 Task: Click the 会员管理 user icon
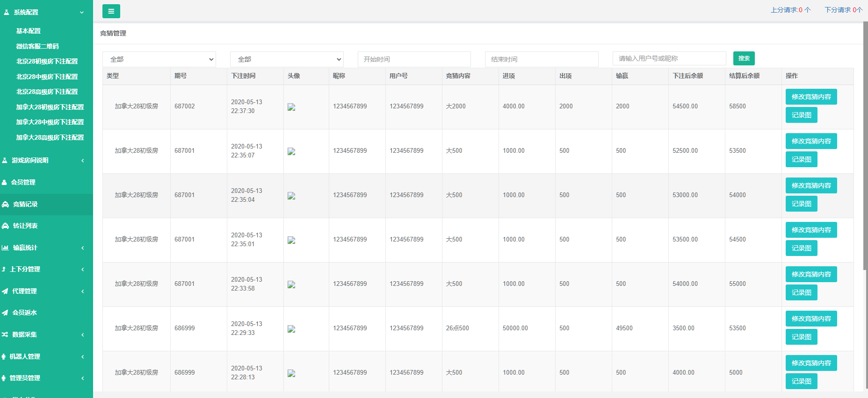(4, 182)
